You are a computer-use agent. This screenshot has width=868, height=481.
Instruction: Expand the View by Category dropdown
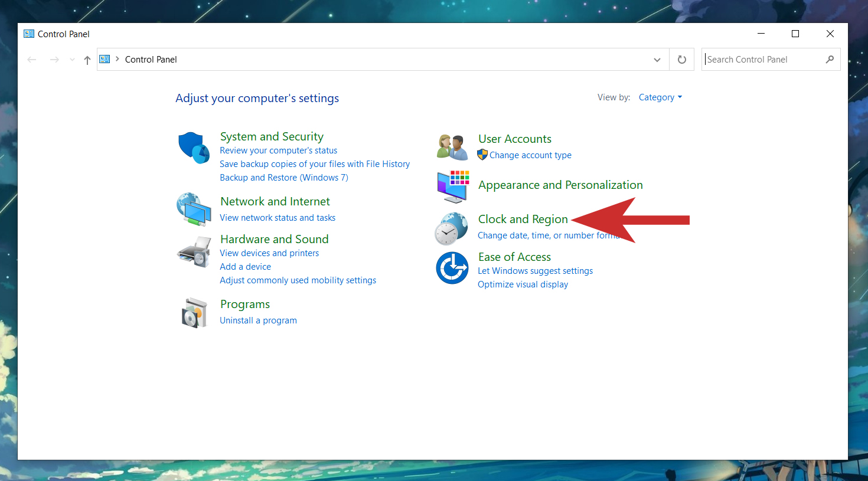[660, 97]
